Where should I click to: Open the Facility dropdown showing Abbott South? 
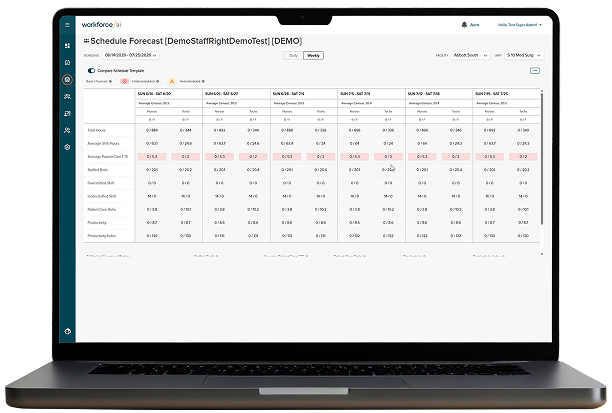pos(470,55)
